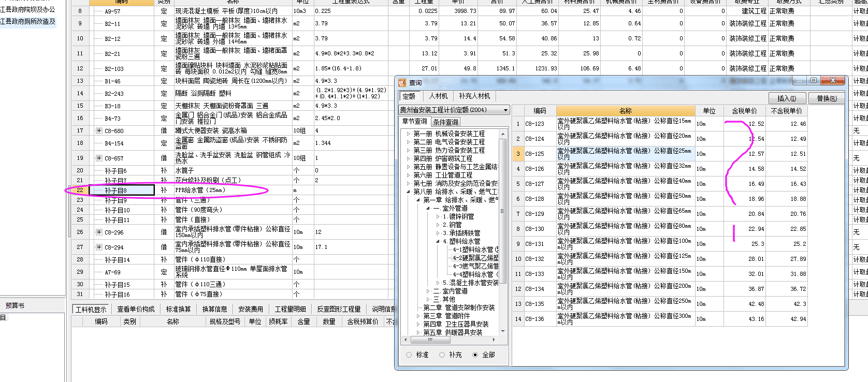Open the 条件查询 tab
This screenshot has height=382, width=868.
click(x=445, y=122)
